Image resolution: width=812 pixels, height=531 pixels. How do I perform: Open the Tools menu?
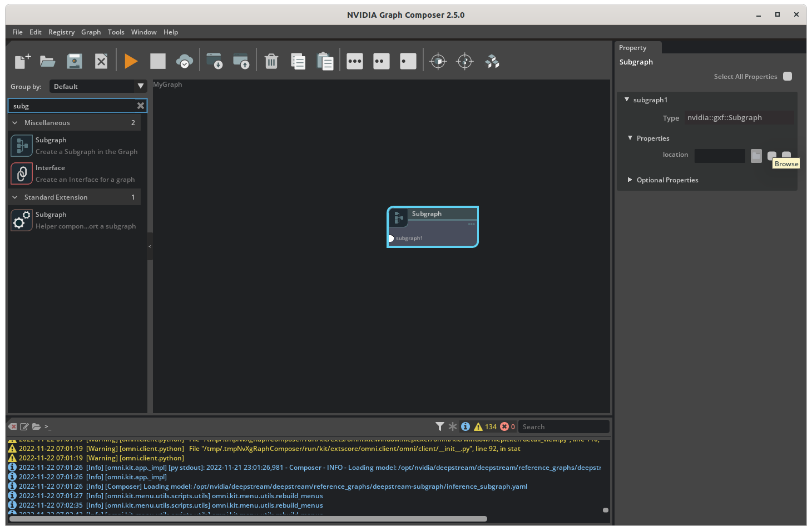point(116,32)
